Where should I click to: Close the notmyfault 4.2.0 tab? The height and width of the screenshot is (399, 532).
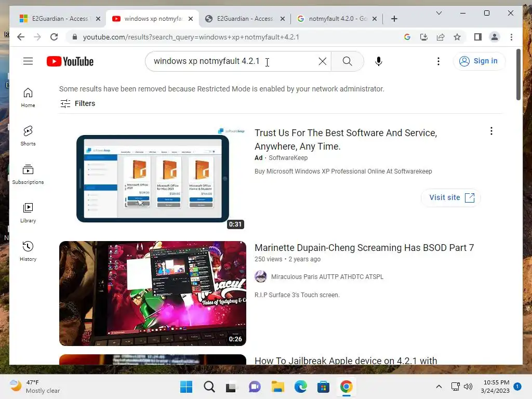[x=374, y=19]
